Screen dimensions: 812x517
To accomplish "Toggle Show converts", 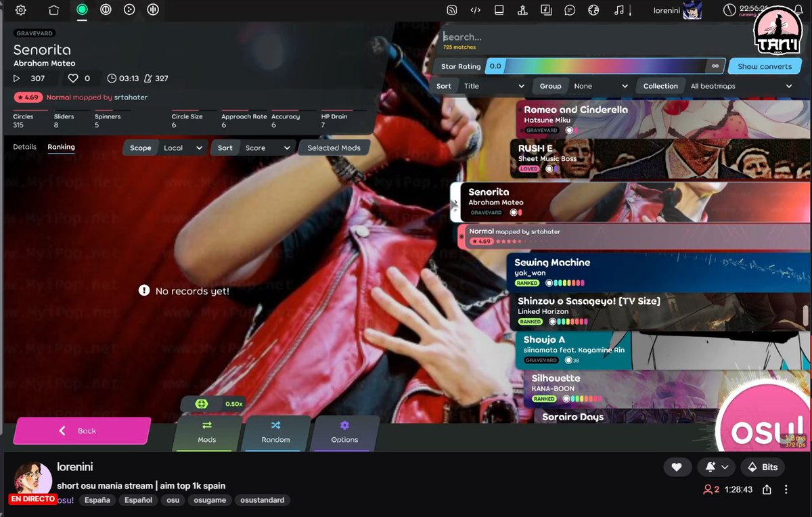I will 764,66.
